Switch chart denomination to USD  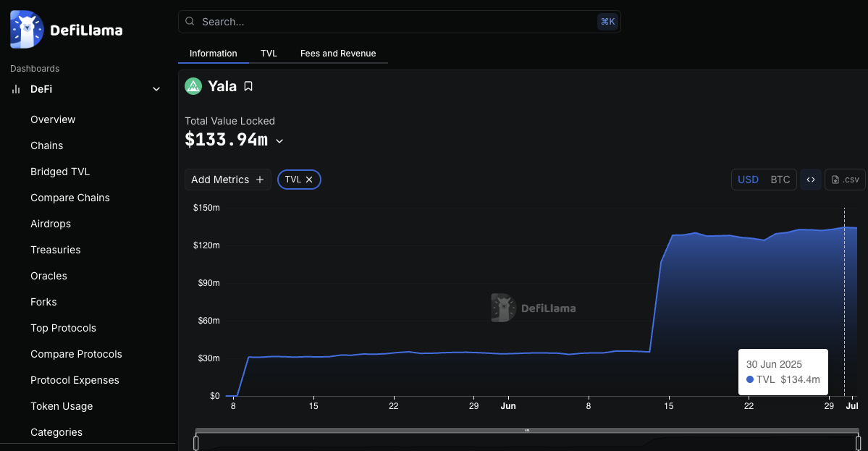(749, 180)
